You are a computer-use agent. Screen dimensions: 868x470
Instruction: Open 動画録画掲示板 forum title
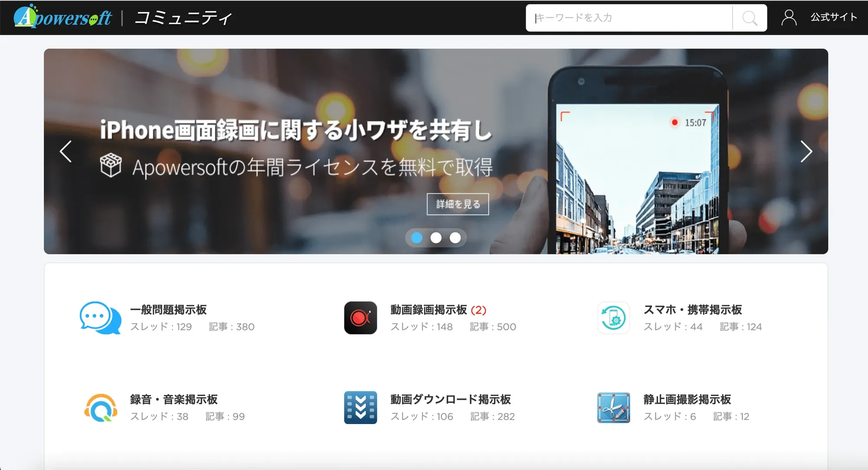pos(429,310)
